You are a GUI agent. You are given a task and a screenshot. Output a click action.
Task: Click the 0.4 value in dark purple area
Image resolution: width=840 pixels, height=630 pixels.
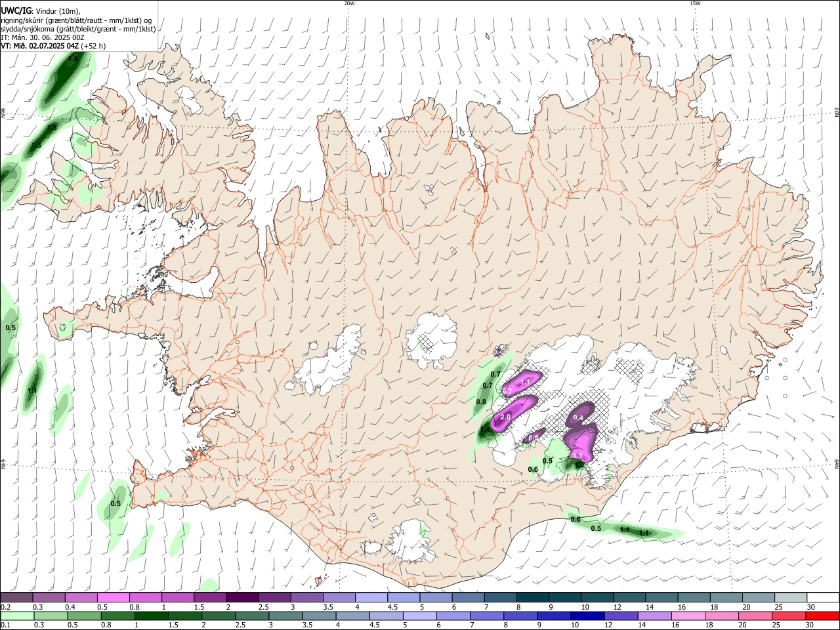click(578, 417)
